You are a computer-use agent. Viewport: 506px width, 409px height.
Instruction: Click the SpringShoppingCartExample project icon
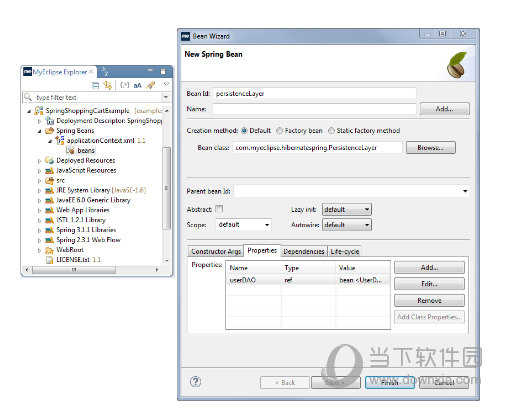[39, 110]
